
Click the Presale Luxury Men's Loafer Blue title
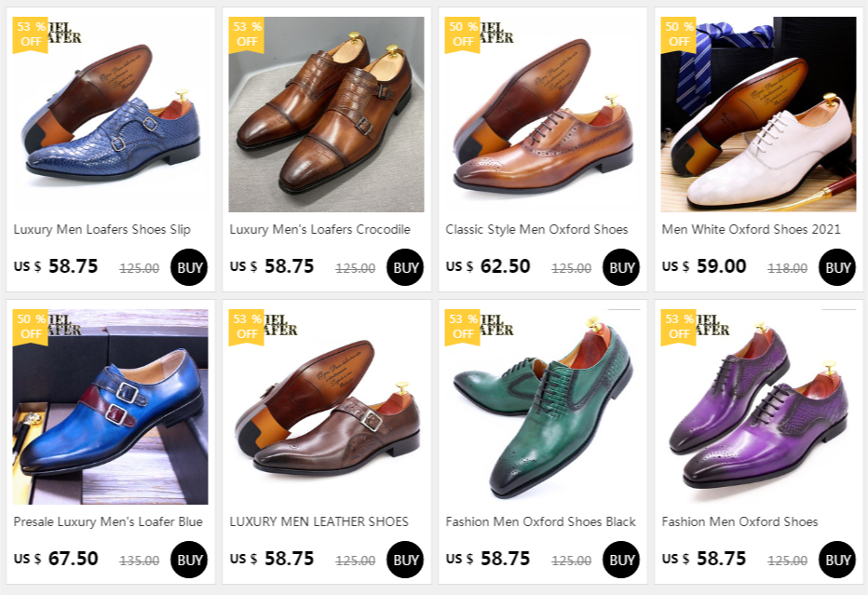click(108, 521)
